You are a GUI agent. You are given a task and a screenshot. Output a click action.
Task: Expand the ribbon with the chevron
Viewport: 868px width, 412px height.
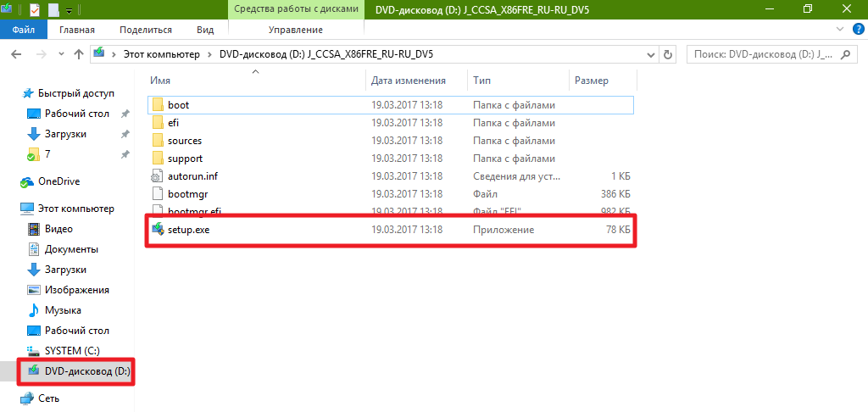841,30
